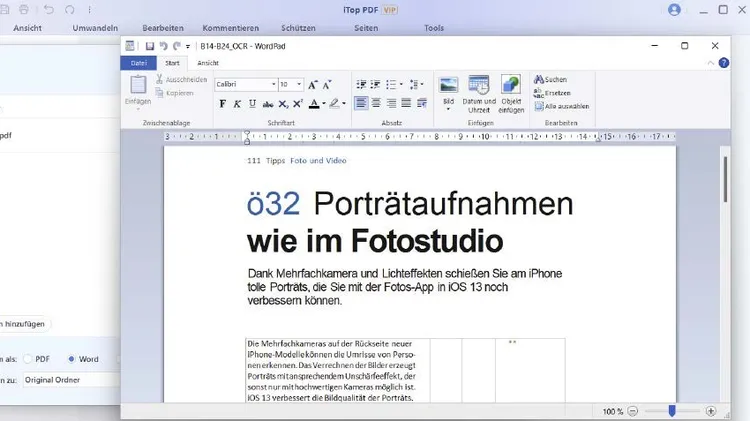Image resolution: width=750 pixels, height=421 pixels.
Task: Click the hinzufügen button in iTop PDF
Action: point(24,324)
